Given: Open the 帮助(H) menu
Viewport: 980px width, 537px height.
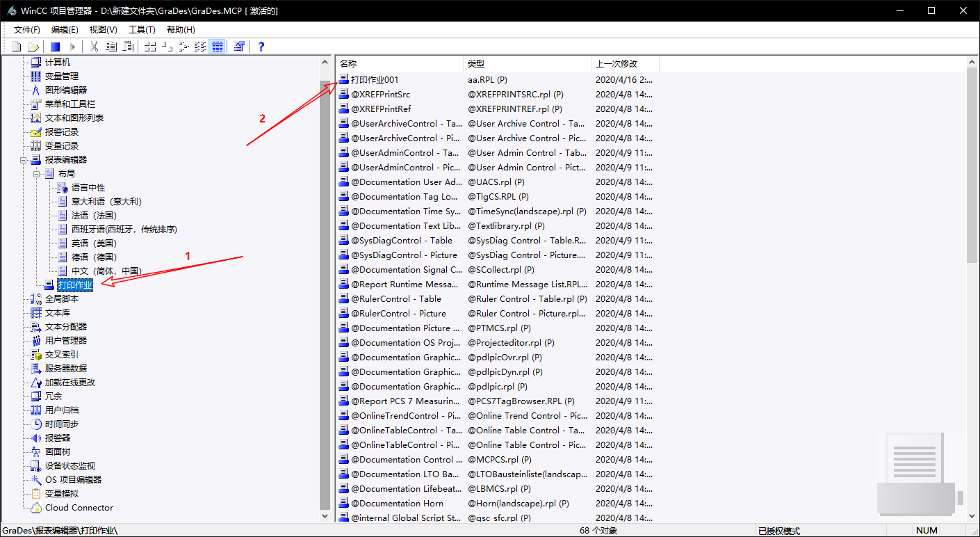Looking at the screenshot, I should click(181, 30).
